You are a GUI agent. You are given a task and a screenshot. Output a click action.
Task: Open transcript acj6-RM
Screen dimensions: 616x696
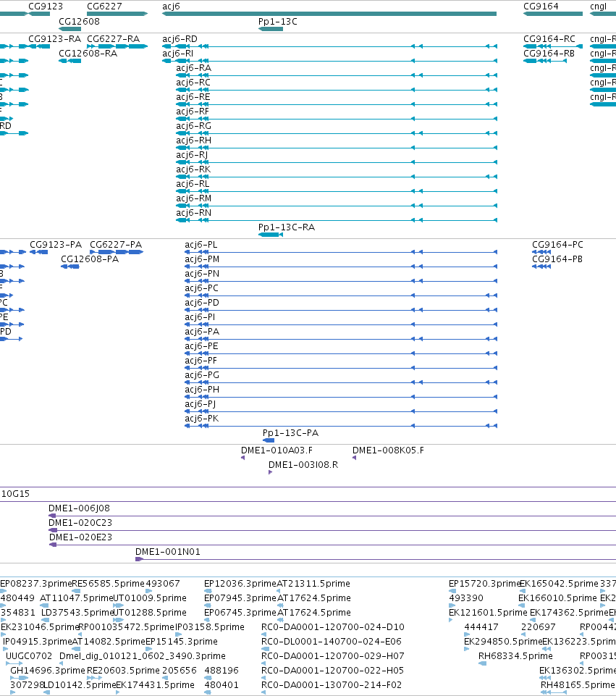(193, 198)
